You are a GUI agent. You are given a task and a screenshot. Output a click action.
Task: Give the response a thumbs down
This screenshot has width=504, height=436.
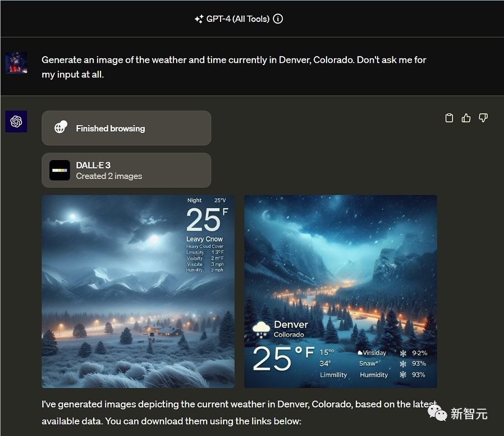pos(483,118)
